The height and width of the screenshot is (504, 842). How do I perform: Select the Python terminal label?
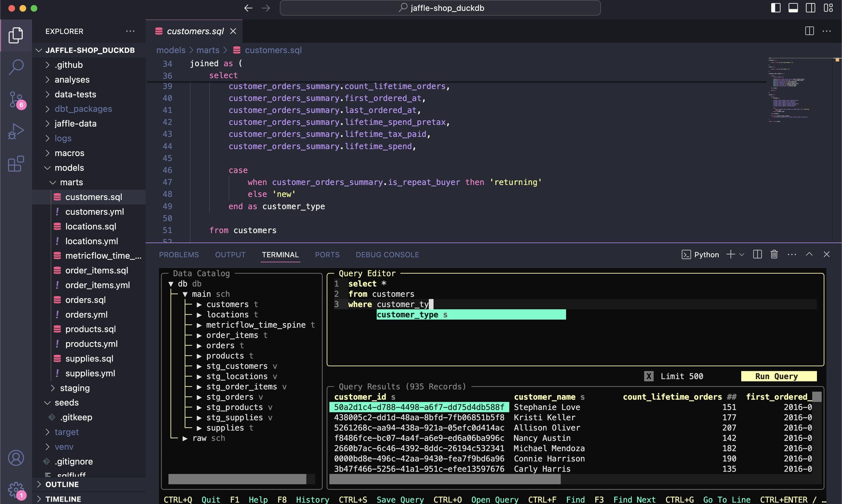700,255
